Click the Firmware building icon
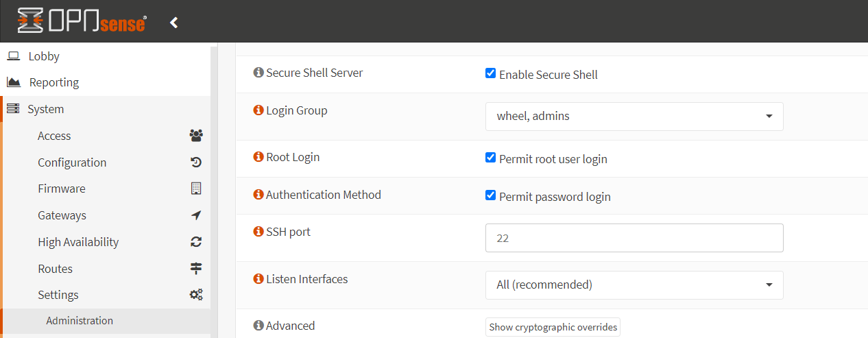 click(196, 189)
